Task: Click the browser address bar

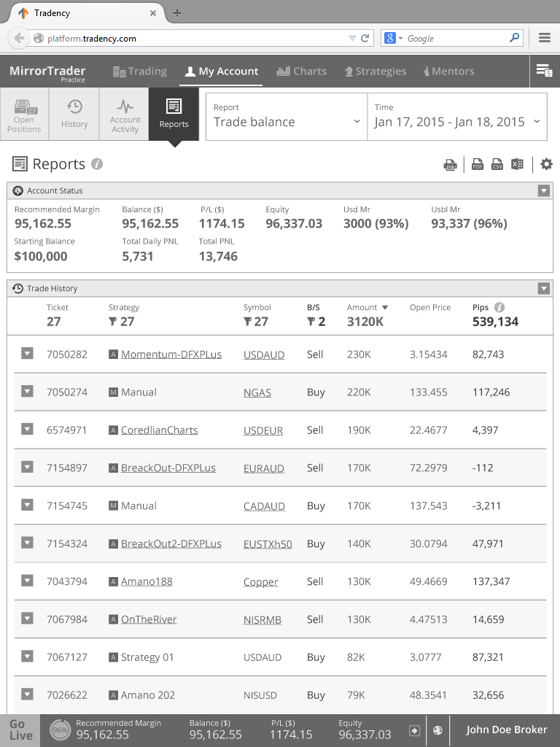Action: 197,39
